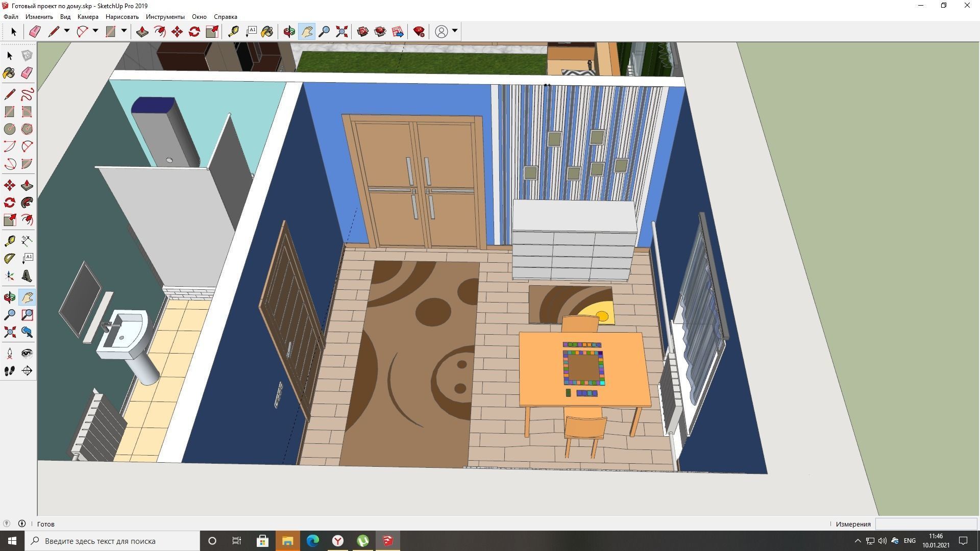Open the Окно menu

click(x=199, y=17)
